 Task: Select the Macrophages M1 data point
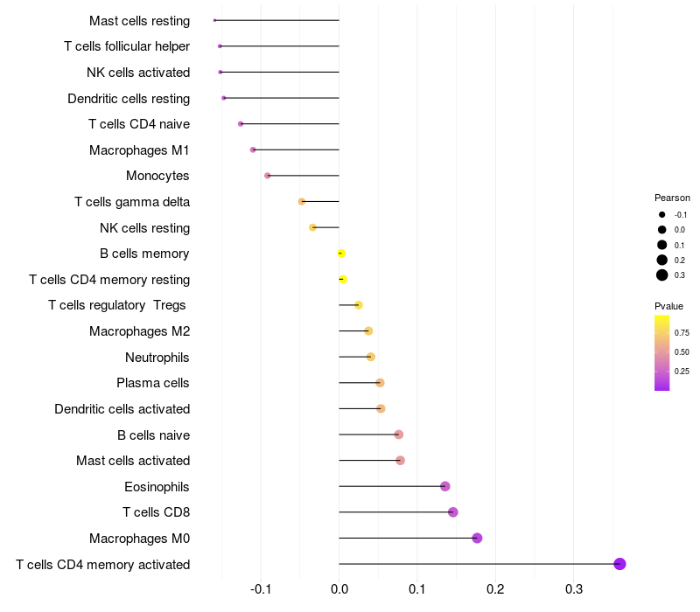click(253, 150)
